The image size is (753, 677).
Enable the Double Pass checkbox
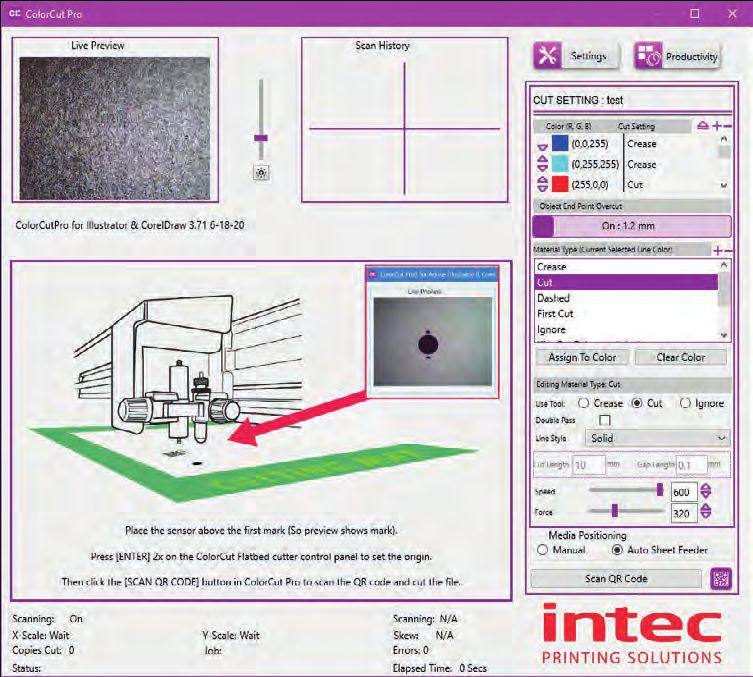[605, 421]
